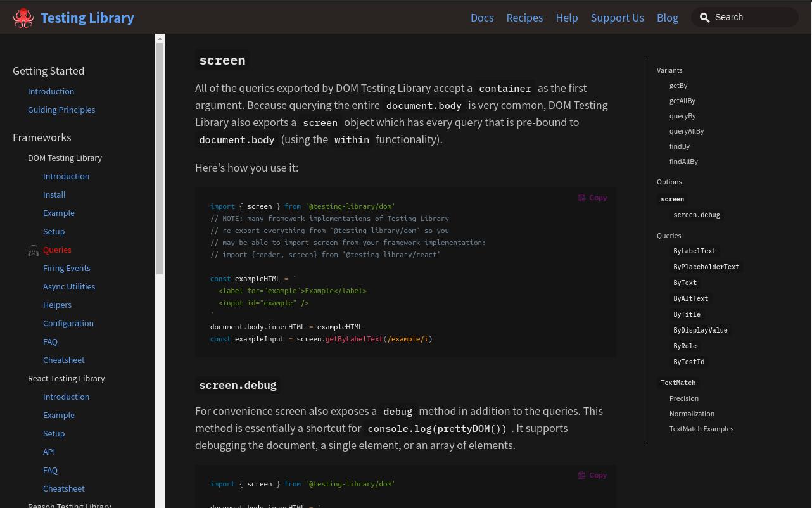The width and height of the screenshot is (812, 508).
Task: Open DOM Testing Library FAQ
Action: tap(50, 341)
